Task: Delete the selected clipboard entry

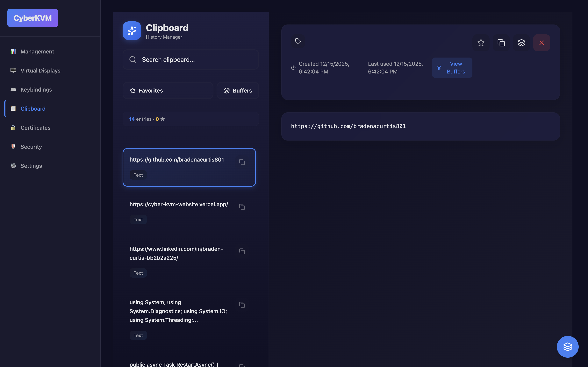Action: [541, 43]
